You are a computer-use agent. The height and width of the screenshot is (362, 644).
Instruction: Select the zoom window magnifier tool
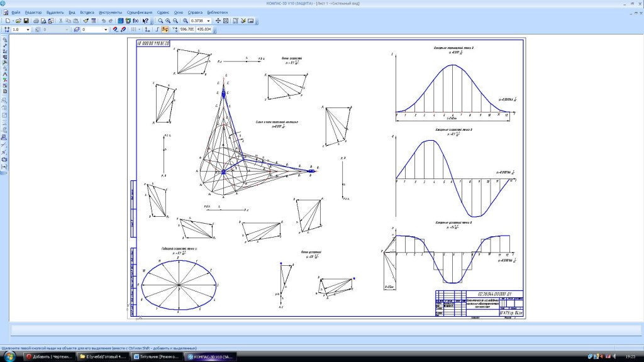point(160,21)
